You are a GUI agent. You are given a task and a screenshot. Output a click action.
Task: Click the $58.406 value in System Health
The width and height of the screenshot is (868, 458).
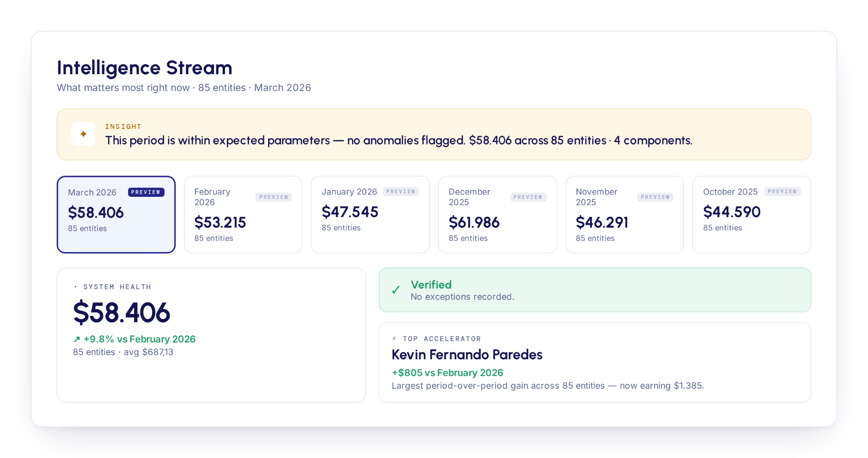pos(122,313)
